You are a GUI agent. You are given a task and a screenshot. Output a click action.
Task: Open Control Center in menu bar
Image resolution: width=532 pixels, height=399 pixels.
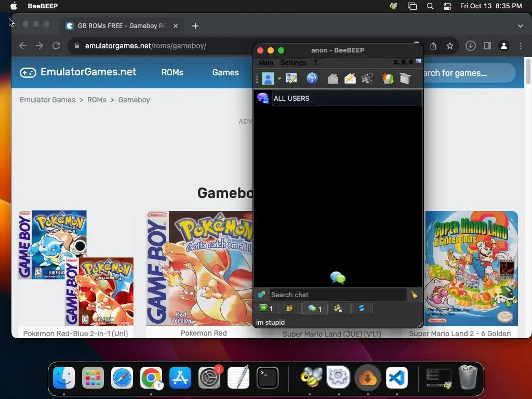pyautogui.click(x=447, y=6)
